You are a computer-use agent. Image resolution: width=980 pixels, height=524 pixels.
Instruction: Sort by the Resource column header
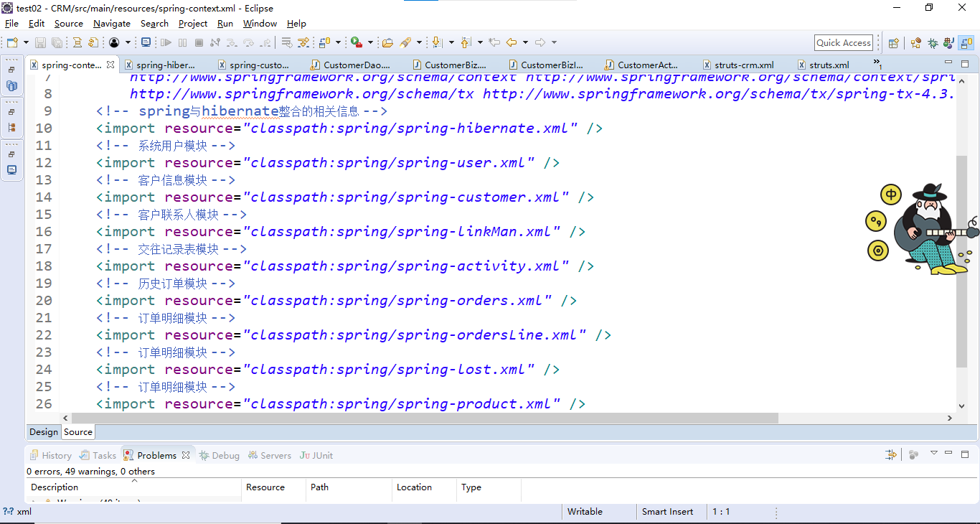[274, 487]
